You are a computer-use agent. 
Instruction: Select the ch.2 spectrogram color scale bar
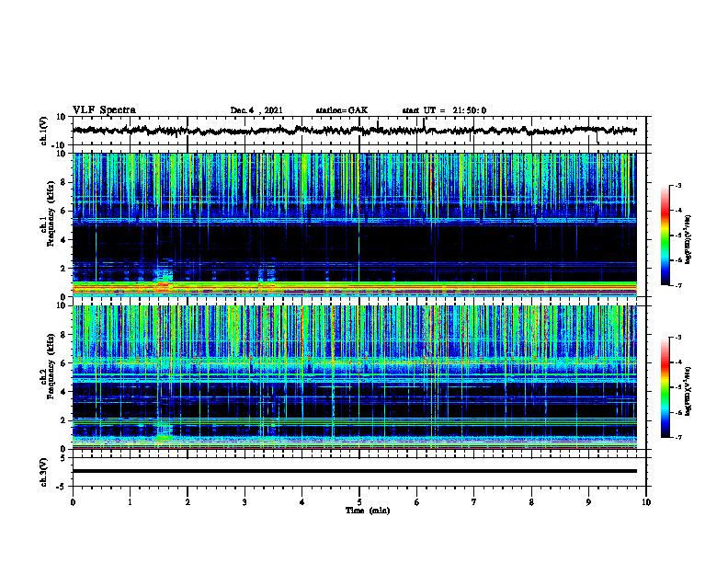tap(665, 387)
